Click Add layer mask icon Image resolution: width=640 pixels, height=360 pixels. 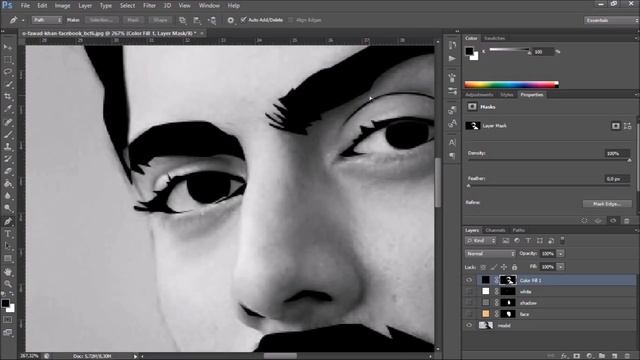[x=576, y=356]
